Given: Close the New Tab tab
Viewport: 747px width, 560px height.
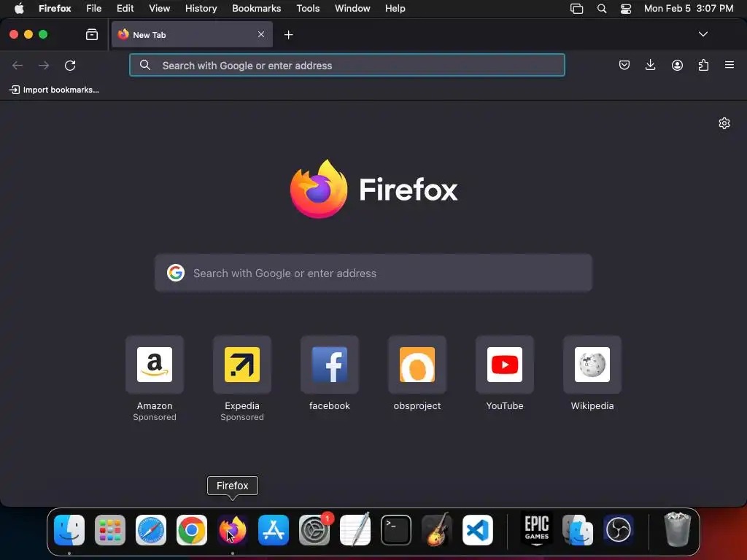Looking at the screenshot, I should [x=261, y=34].
